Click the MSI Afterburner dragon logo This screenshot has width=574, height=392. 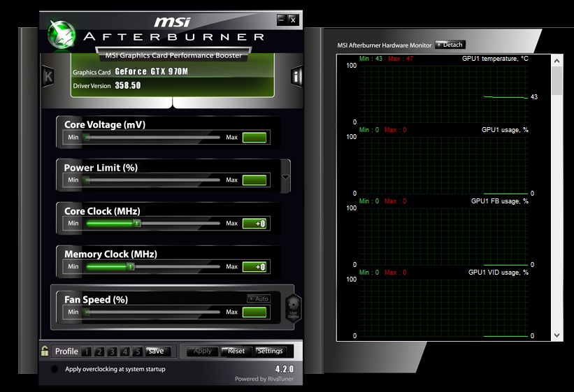62,35
